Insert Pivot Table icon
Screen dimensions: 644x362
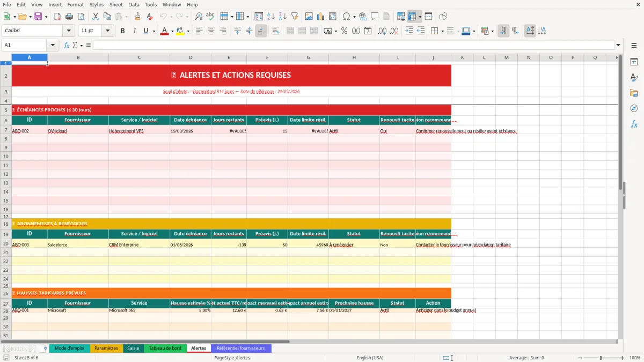[333, 17]
